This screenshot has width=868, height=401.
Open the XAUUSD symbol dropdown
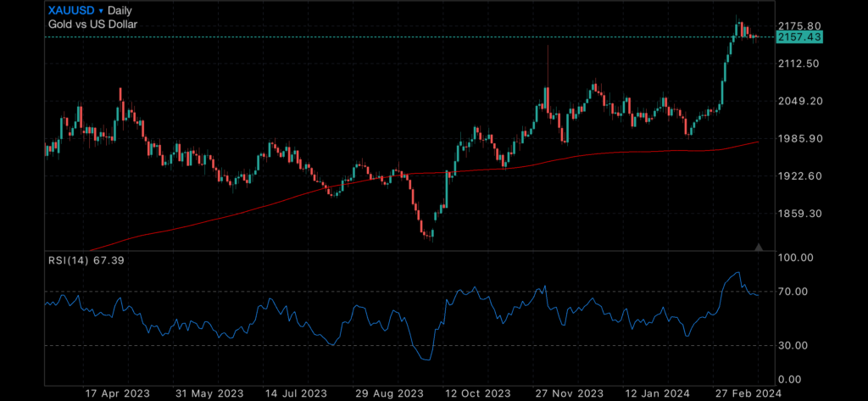tap(75, 10)
